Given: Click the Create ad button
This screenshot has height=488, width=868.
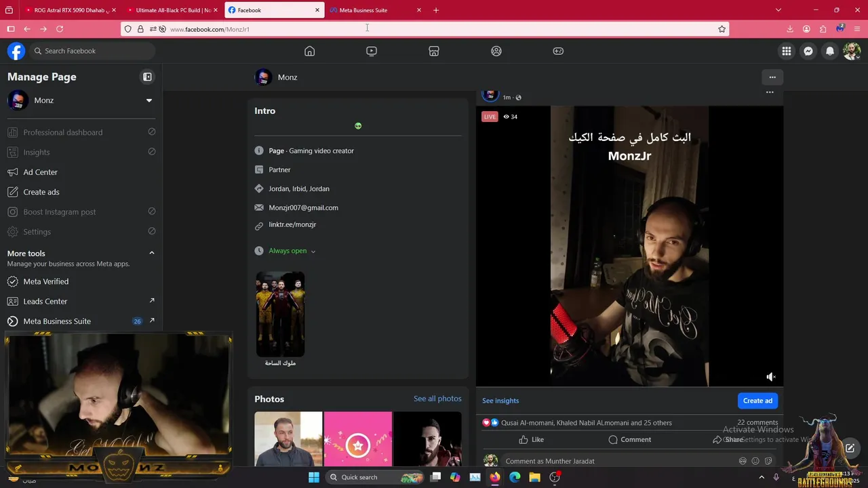Looking at the screenshot, I should 757,401.
